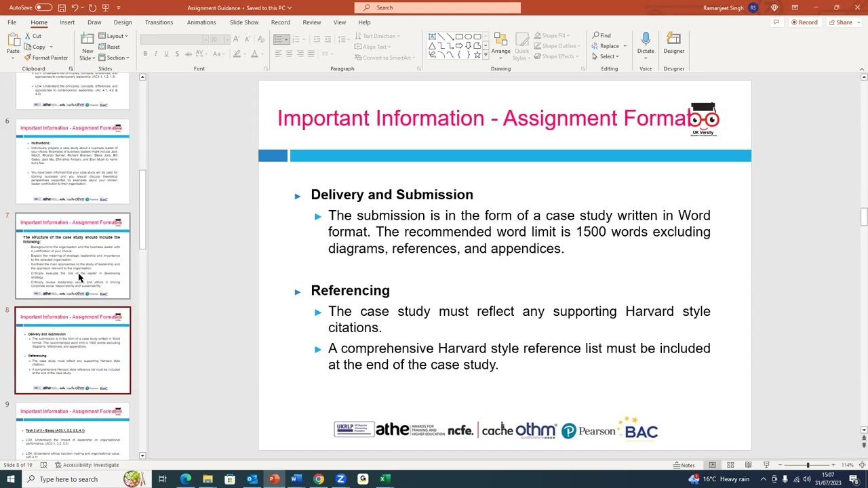Expand the Copy dropdown arrow
This screenshot has height=488, width=868.
[51, 47]
